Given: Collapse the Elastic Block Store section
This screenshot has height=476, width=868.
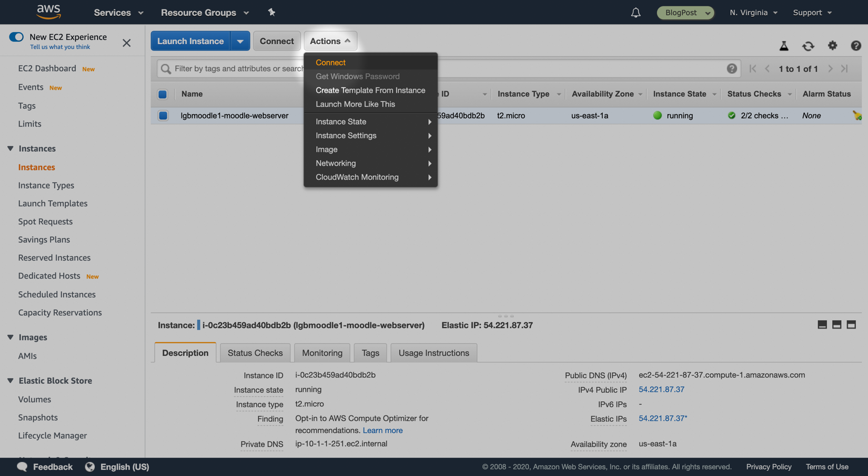Looking at the screenshot, I should click(11, 380).
